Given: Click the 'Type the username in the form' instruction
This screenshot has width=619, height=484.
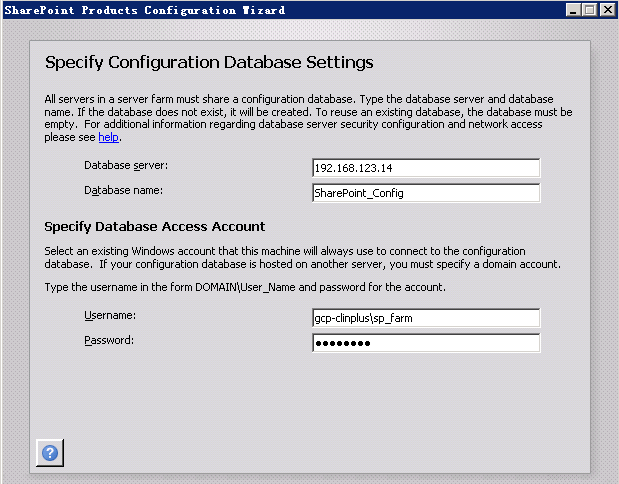Looking at the screenshot, I should (x=245, y=287).
